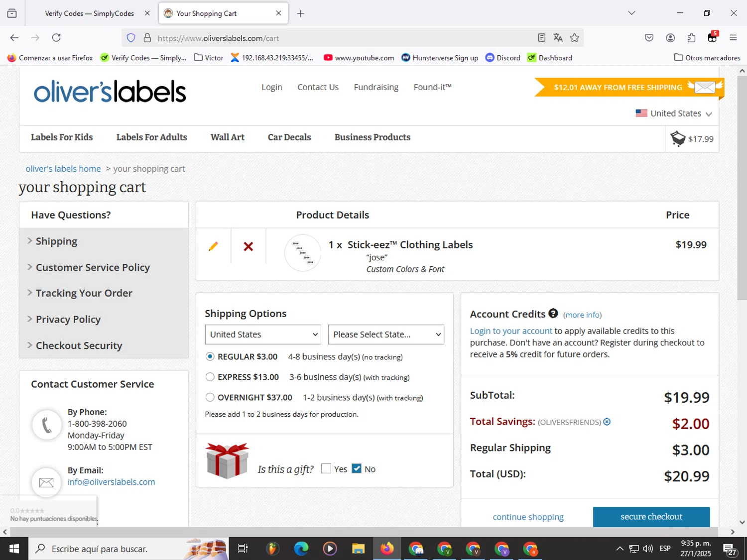Click the translate page icon

pyautogui.click(x=558, y=38)
